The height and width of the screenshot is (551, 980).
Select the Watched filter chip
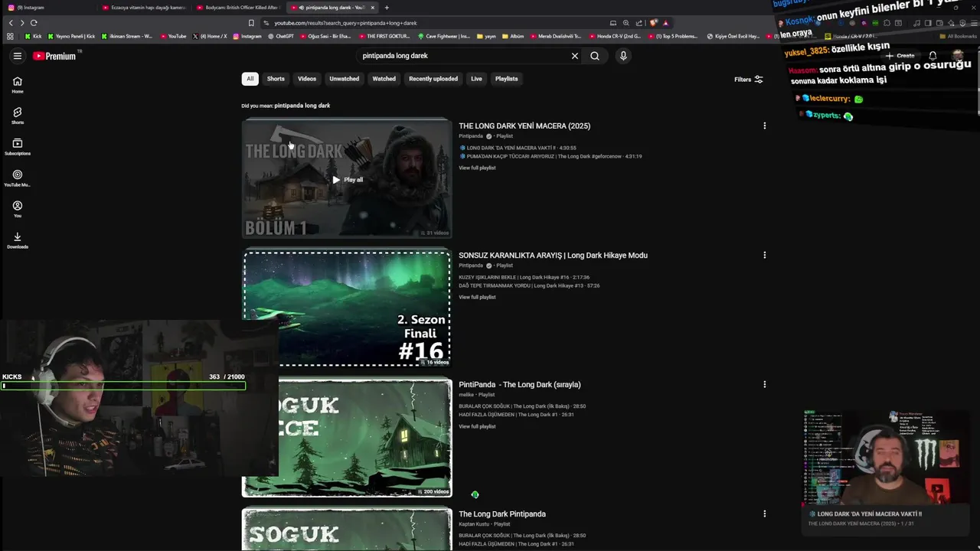point(384,79)
